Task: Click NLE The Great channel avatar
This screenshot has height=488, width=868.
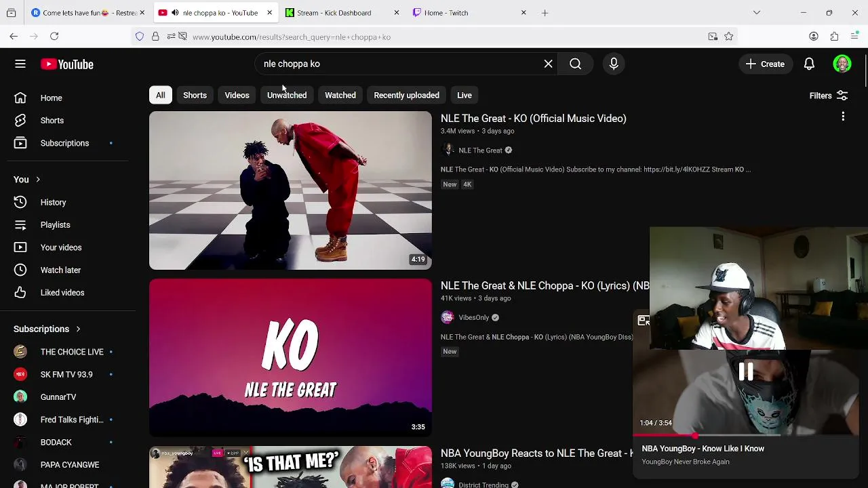Action: tap(447, 150)
